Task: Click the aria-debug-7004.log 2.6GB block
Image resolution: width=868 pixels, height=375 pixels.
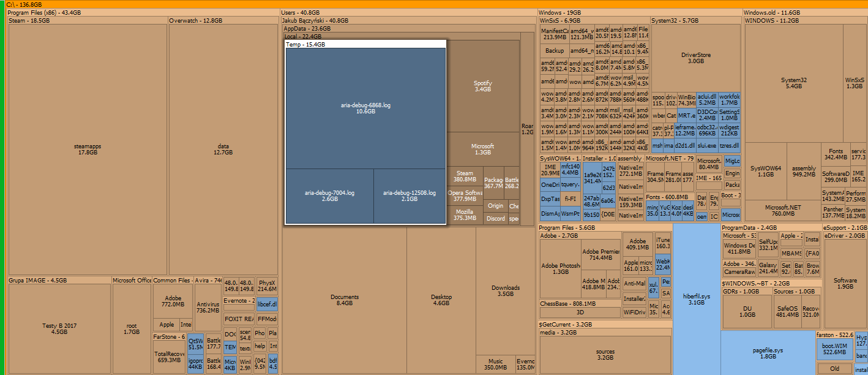Action: 329,196
